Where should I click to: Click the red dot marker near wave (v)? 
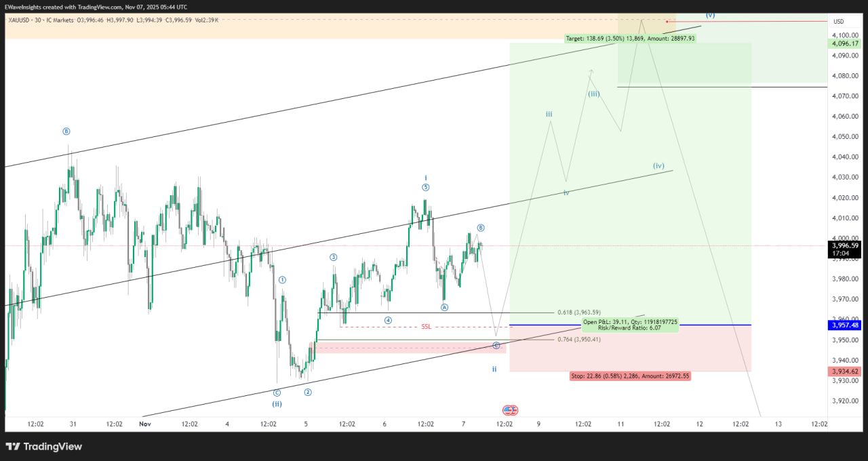[667, 21]
